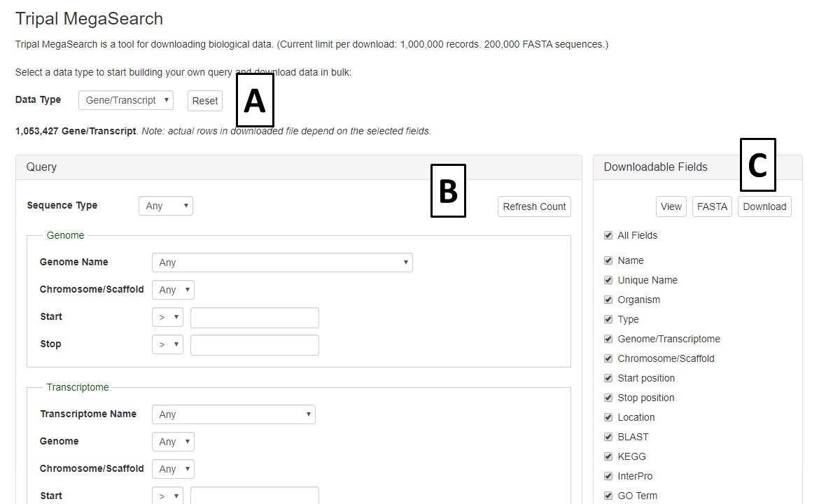Click the Download button
The width and height of the screenshot is (819, 504).
764,206
